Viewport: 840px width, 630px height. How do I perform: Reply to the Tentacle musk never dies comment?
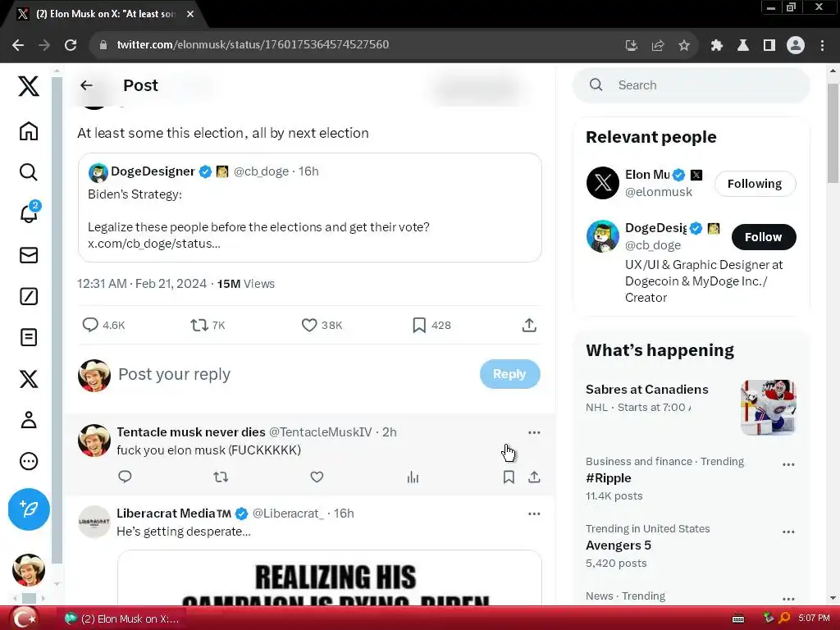125,477
